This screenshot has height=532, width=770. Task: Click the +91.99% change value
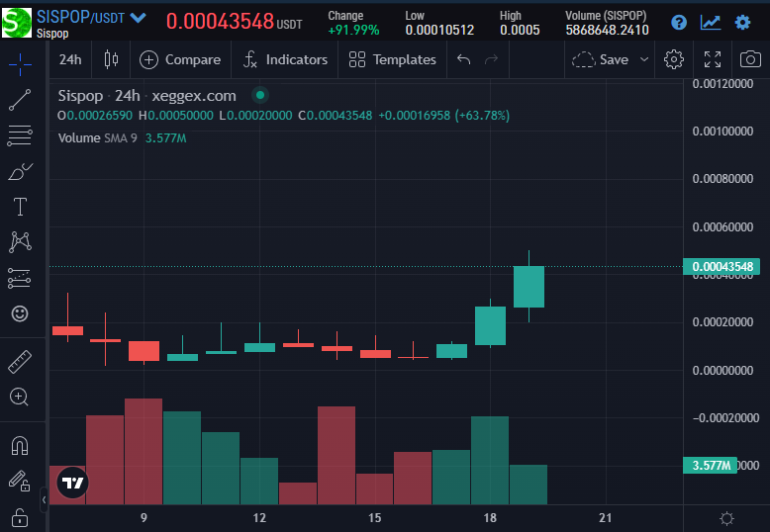tap(353, 31)
